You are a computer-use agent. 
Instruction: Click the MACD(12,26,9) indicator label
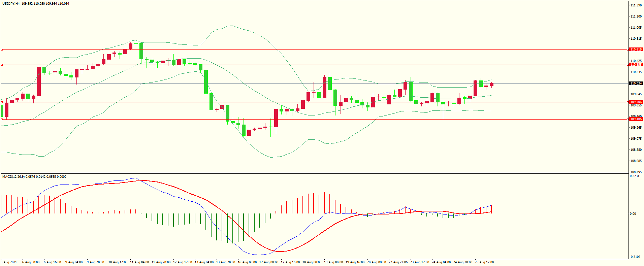(x=13, y=177)
